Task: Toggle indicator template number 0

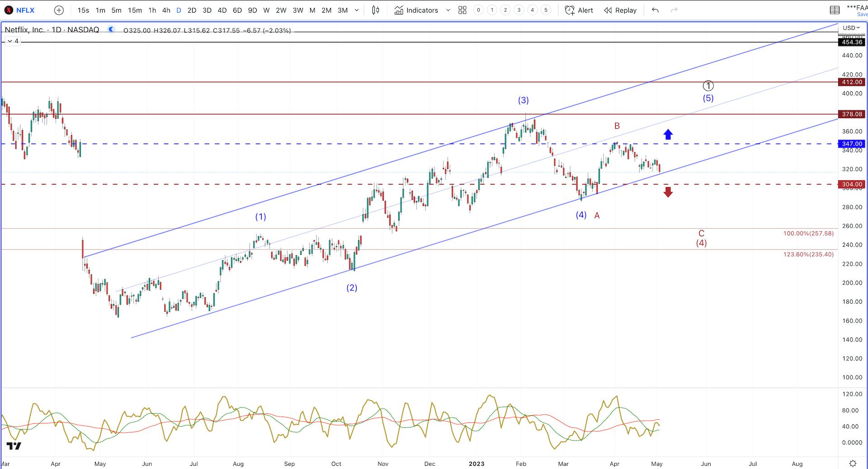Action: click(x=479, y=10)
